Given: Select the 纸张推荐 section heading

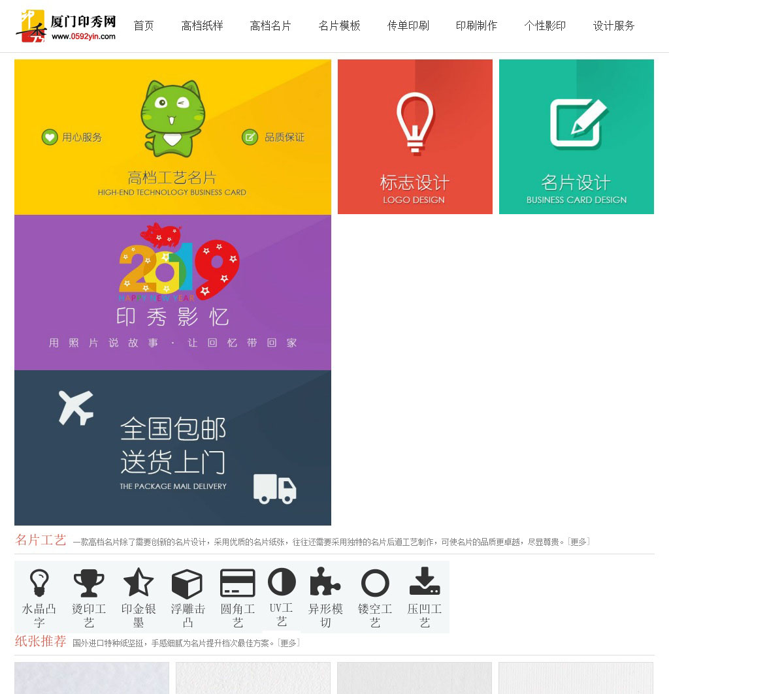Looking at the screenshot, I should pos(41,641).
